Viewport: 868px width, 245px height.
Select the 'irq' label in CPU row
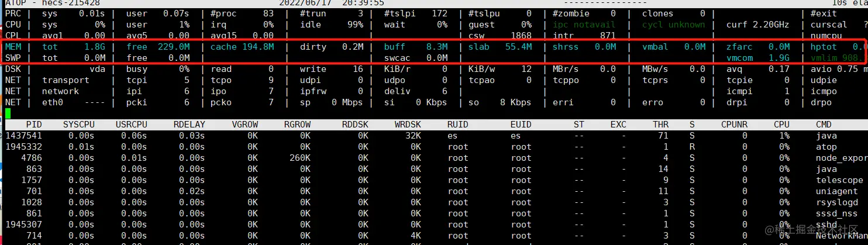click(x=218, y=25)
